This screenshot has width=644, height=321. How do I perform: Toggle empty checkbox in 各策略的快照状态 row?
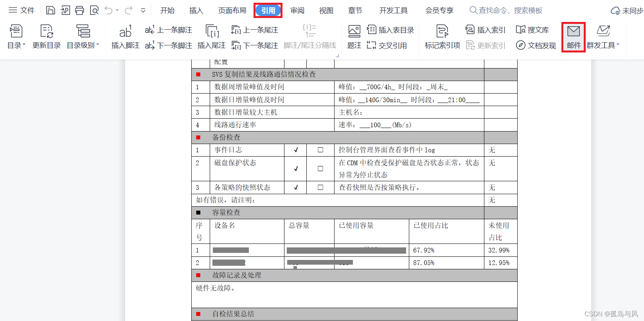[320, 188]
